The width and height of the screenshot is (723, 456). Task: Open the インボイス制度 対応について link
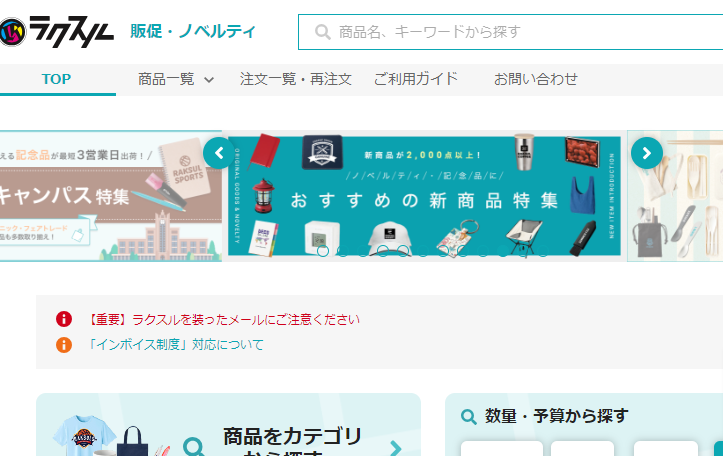(x=175, y=345)
